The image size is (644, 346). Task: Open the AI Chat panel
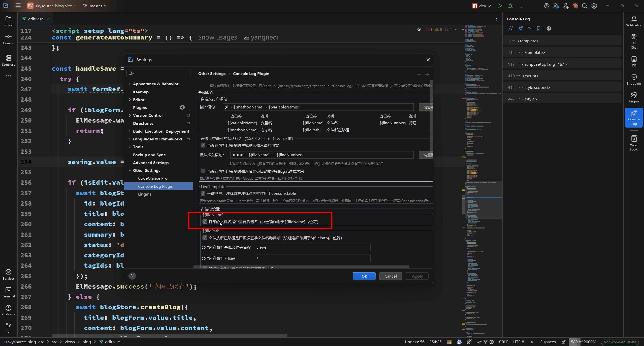pyautogui.click(x=634, y=42)
